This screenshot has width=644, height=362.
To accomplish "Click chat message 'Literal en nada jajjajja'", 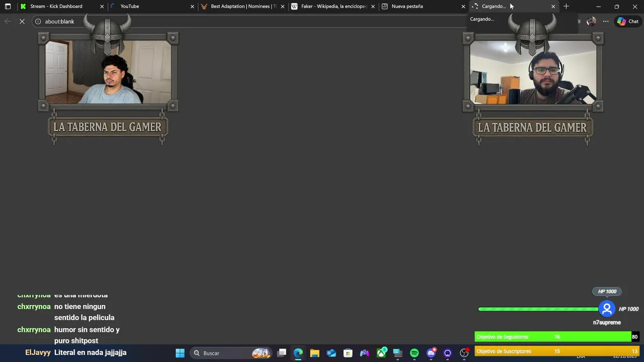I will coord(91,352).
